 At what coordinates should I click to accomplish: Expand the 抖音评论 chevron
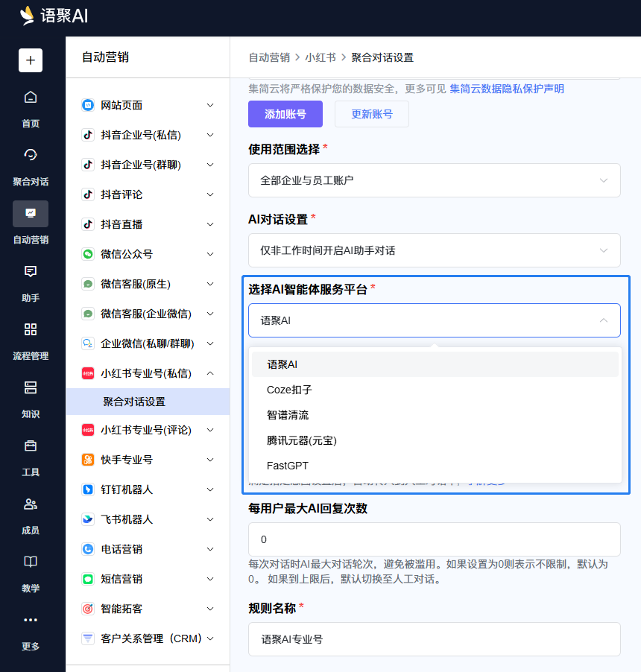point(210,194)
